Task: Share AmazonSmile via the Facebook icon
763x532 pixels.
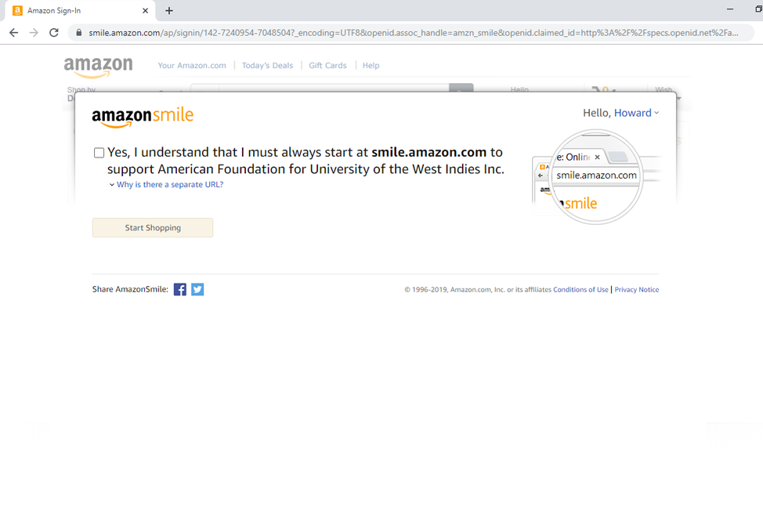Action: coord(180,290)
